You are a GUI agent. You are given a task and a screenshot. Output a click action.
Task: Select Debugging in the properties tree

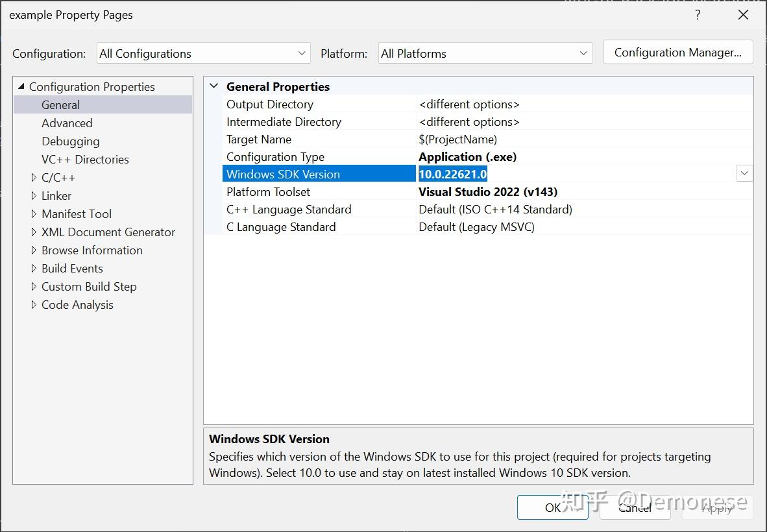coord(71,141)
